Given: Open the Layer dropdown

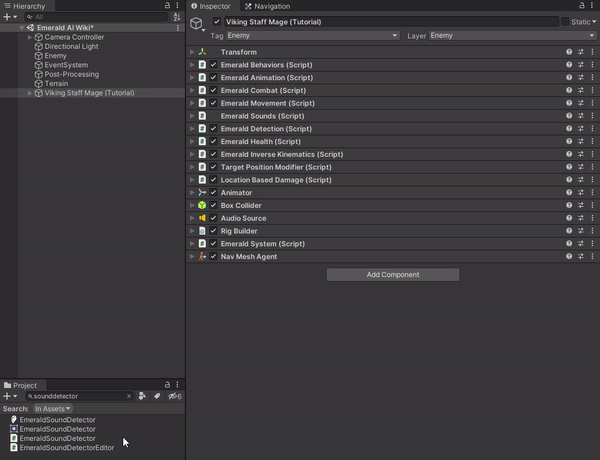Looking at the screenshot, I should (x=510, y=36).
